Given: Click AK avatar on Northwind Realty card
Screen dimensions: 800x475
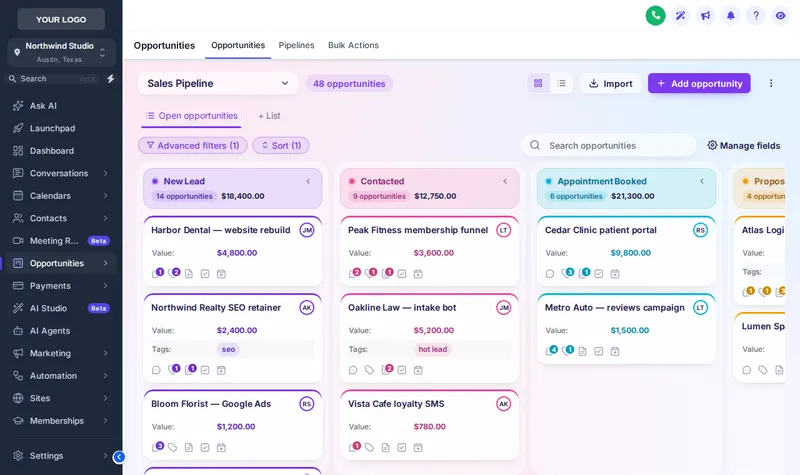Looking at the screenshot, I should 307,308.
